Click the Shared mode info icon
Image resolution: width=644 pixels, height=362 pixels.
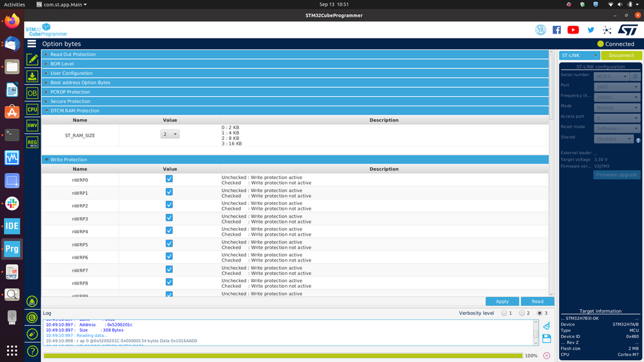coord(638,140)
